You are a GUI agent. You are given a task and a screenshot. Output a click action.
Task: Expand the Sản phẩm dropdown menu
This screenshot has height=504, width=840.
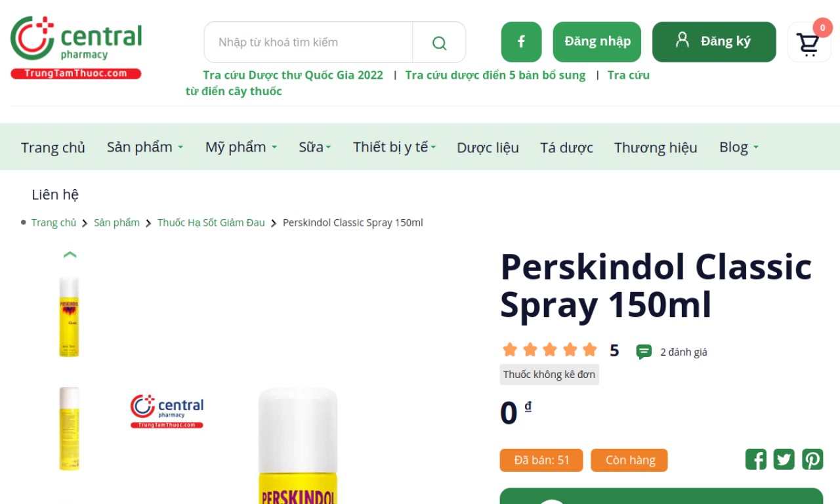point(145,147)
